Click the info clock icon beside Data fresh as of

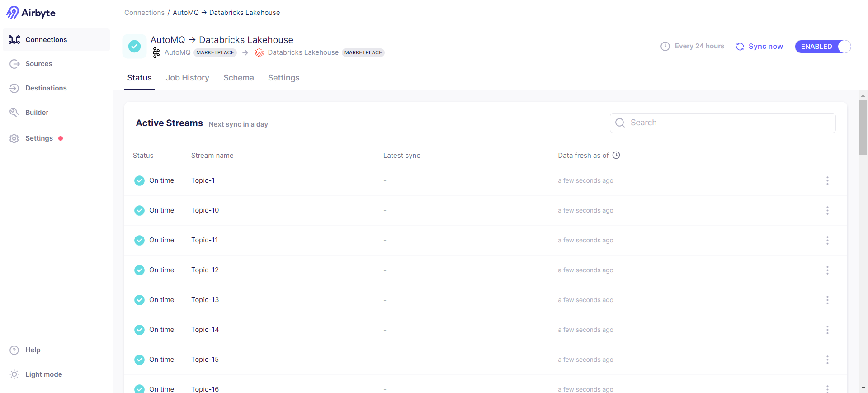[x=616, y=155]
